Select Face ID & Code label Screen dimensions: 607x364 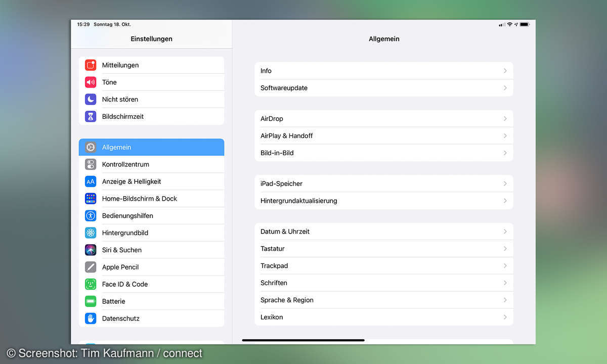pyautogui.click(x=125, y=284)
